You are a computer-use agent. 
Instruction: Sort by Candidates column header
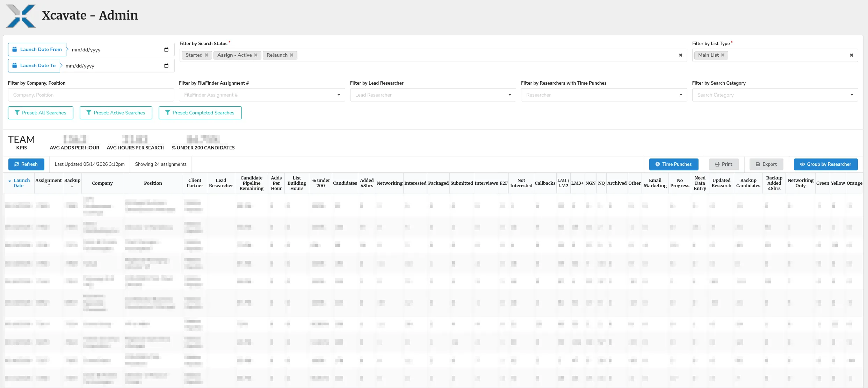[x=345, y=183]
